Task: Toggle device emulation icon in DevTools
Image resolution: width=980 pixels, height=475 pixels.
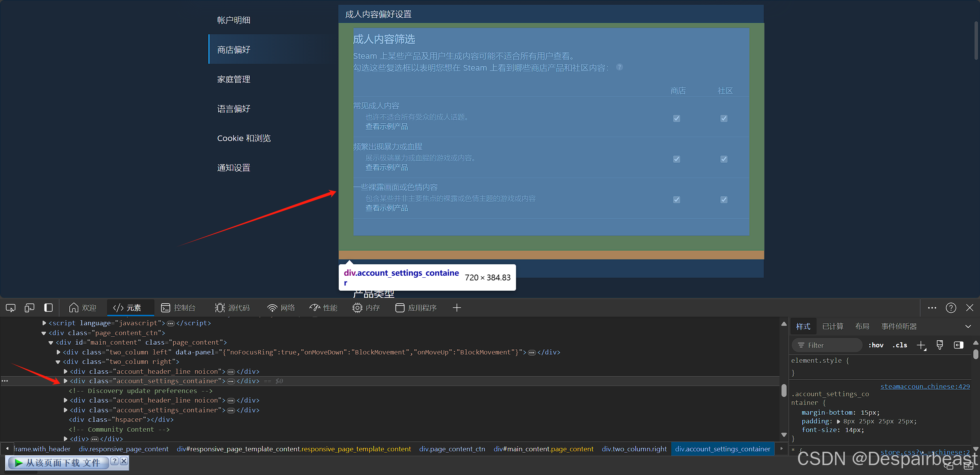Action: (x=30, y=308)
